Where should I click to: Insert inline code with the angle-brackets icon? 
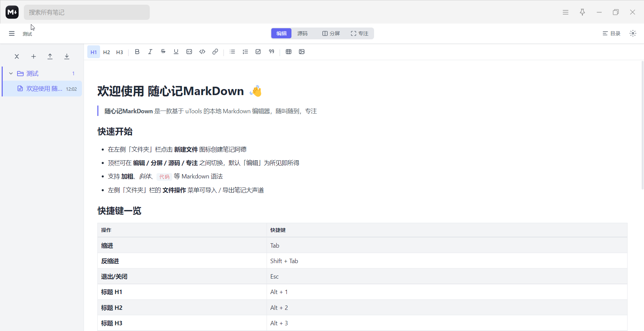coord(202,52)
